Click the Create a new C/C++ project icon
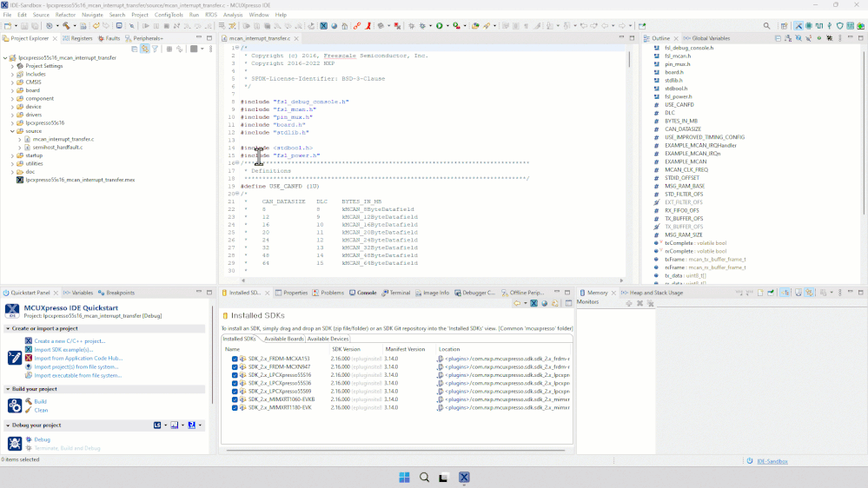 pyautogui.click(x=28, y=341)
